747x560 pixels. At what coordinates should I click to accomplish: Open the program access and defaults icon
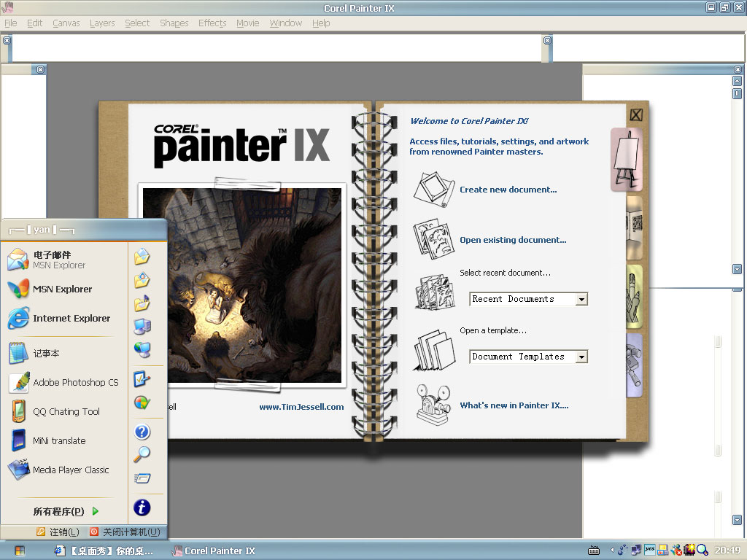142,402
